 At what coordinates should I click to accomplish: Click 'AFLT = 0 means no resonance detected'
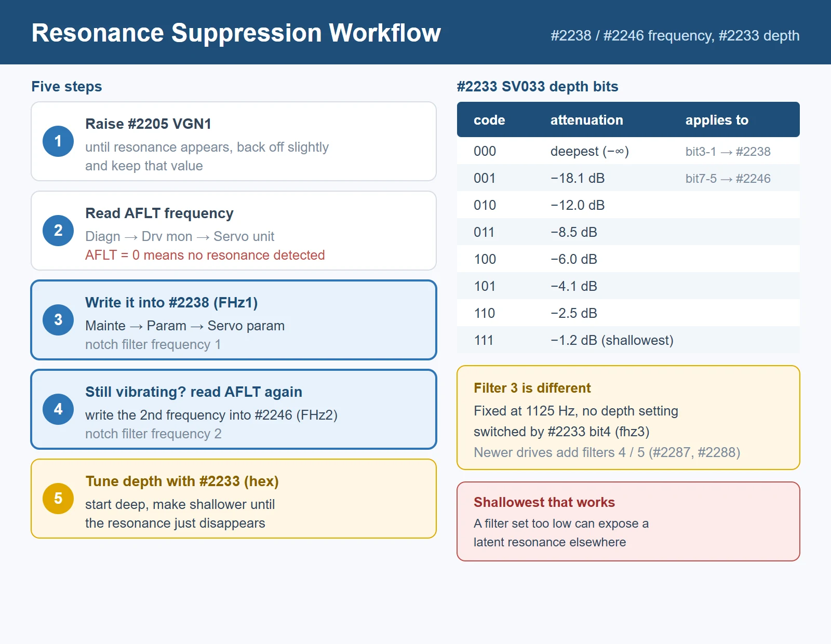(x=205, y=255)
